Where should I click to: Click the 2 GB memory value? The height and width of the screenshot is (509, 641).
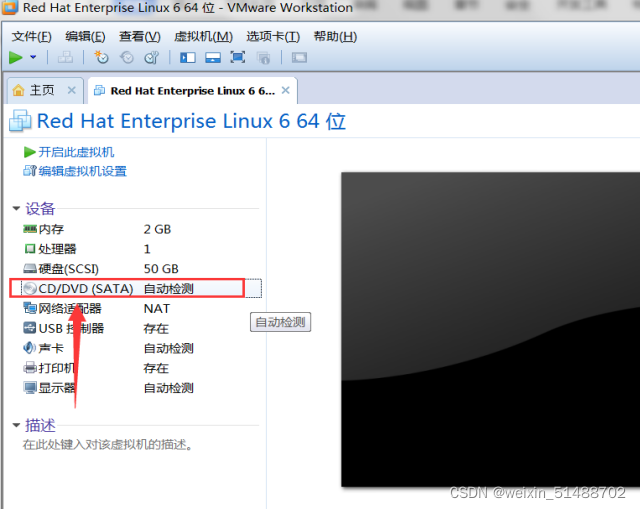point(157,229)
